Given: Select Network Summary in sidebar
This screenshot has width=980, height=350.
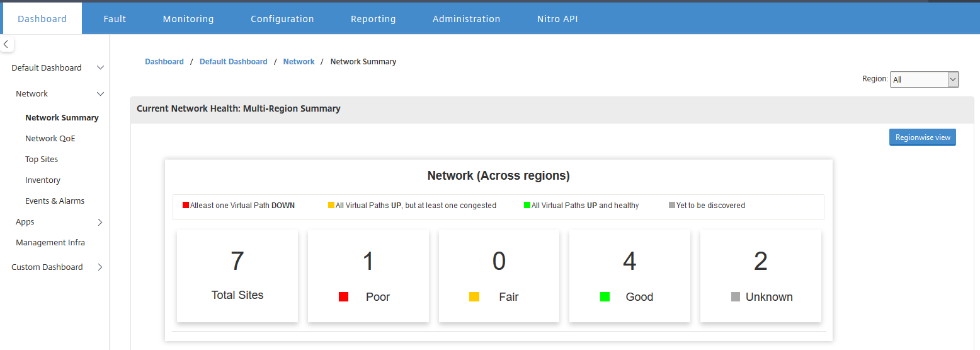Looking at the screenshot, I should 62,118.
